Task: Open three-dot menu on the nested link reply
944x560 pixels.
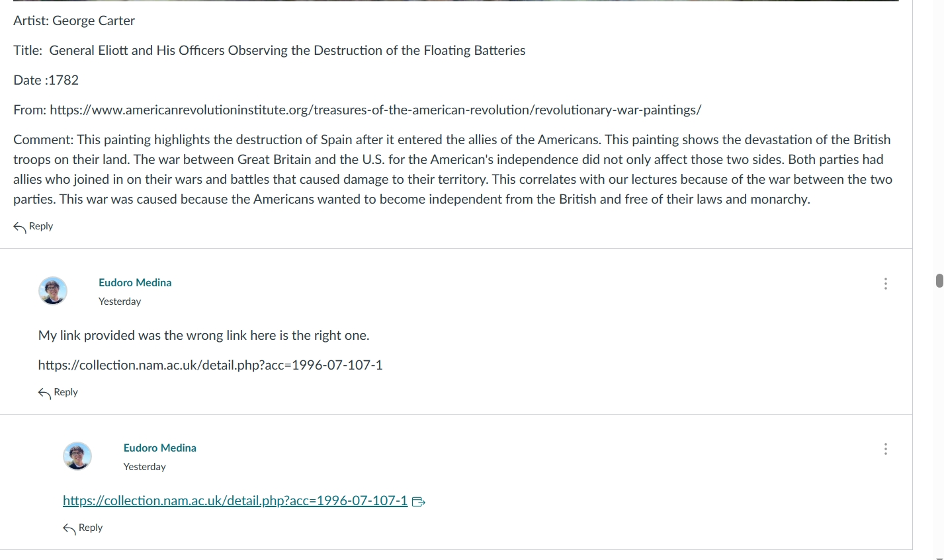Action: click(885, 449)
